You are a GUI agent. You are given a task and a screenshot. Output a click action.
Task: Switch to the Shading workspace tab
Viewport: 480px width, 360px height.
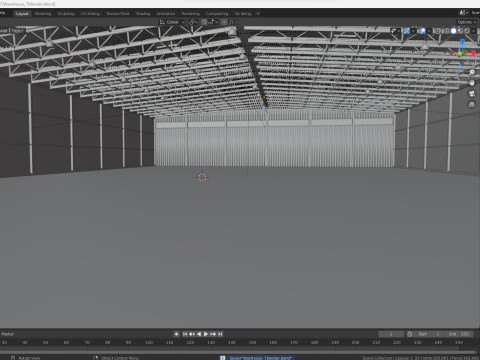143,14
